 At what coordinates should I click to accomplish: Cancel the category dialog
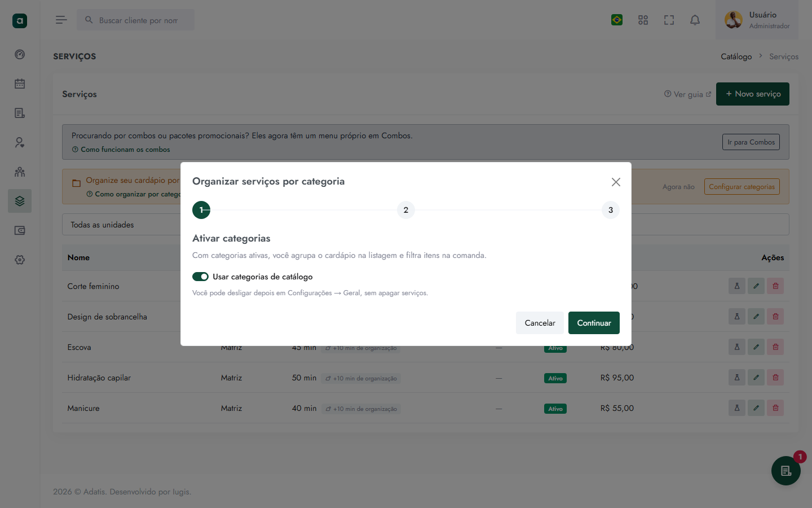(540, 323)
